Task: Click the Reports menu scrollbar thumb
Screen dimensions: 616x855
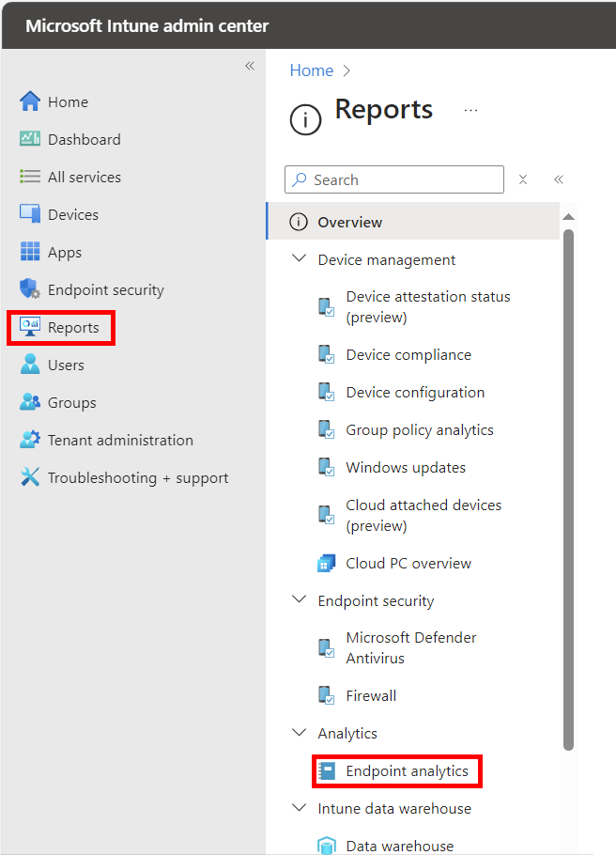Action: (x=568, y=490)
